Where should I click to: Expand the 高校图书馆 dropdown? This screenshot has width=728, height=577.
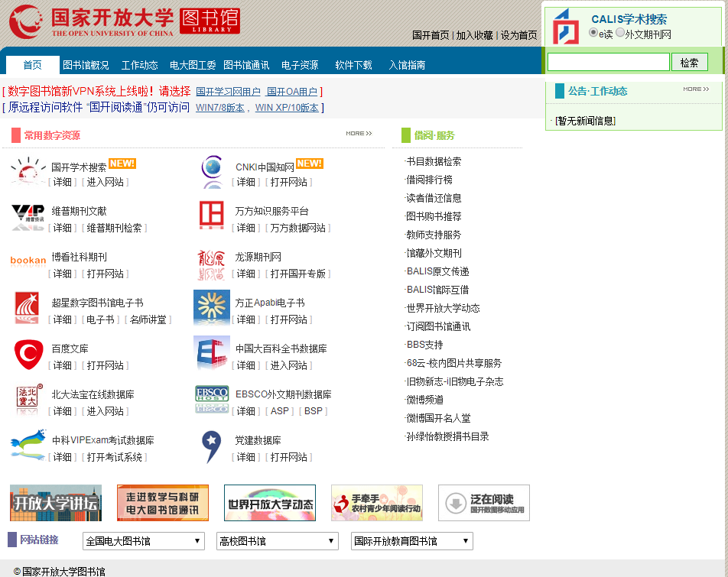point(277,541)
